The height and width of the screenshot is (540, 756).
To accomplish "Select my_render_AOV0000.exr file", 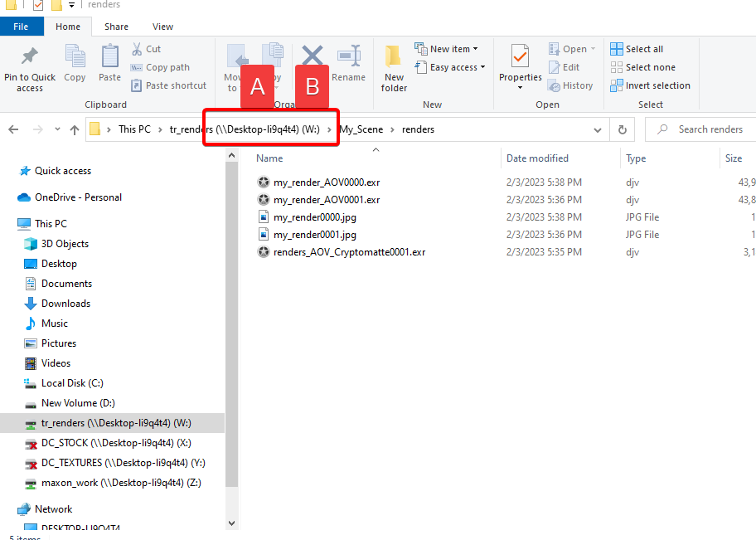I will coord(327,182).
